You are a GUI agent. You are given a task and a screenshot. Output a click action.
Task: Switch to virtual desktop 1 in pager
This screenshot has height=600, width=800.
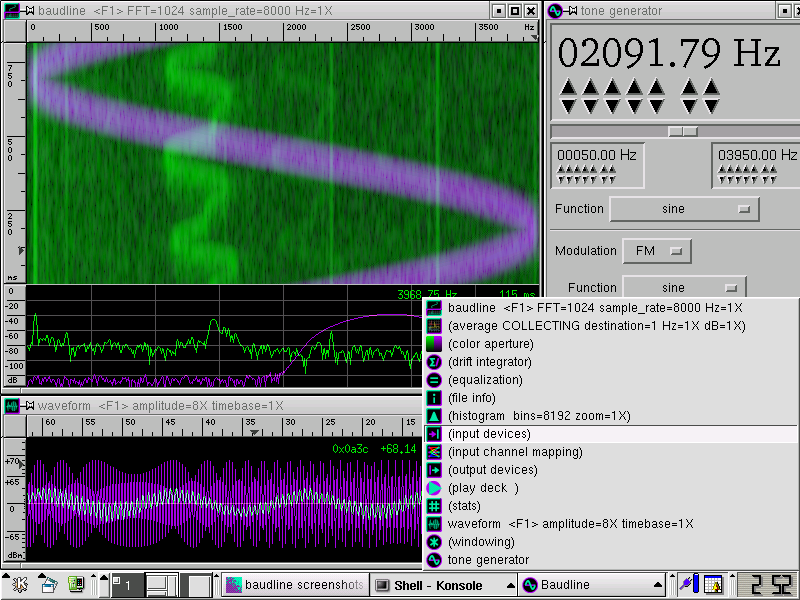point(126,585)
